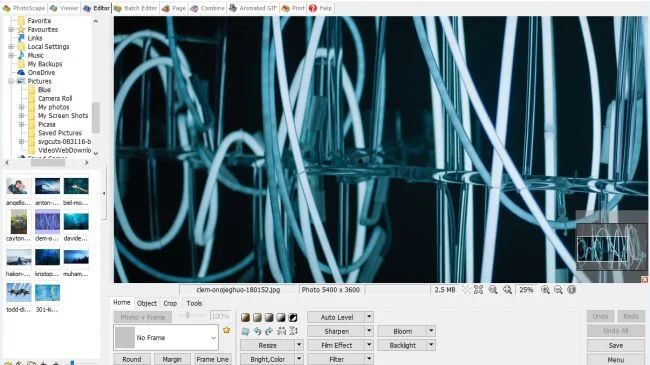
Task: Zoom out using magnifier minus icon
Action: point(558,290)
